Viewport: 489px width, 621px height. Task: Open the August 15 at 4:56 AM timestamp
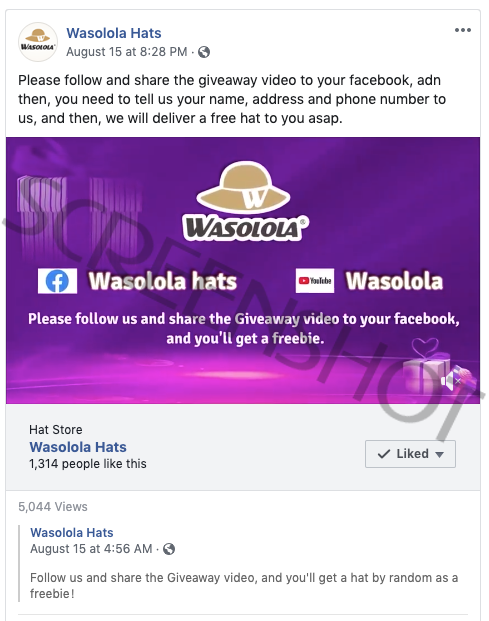(x=91, y=549)
